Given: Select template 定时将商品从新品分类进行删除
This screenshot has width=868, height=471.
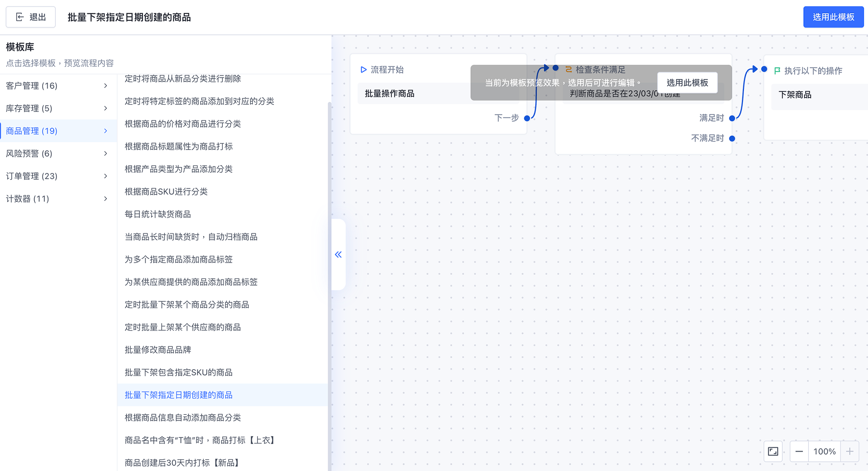Looking at the screenshot, I should pos(223,79).
